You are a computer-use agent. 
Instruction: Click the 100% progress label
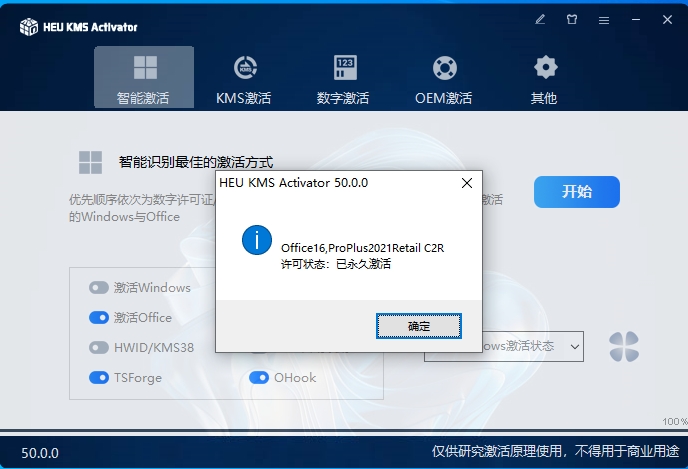675,422
